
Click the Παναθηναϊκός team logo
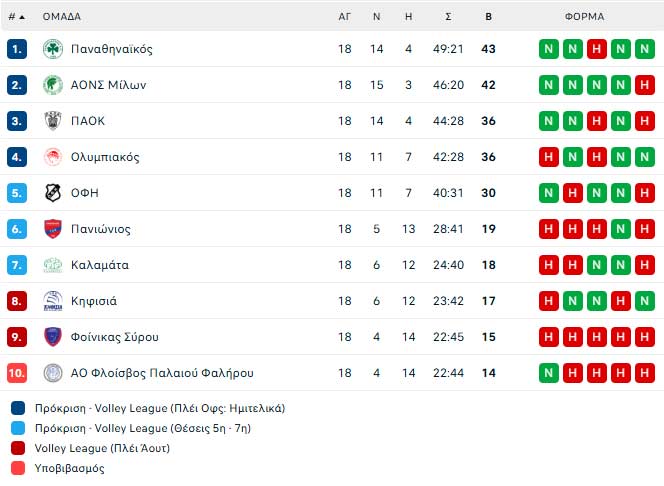click(53, 49)
